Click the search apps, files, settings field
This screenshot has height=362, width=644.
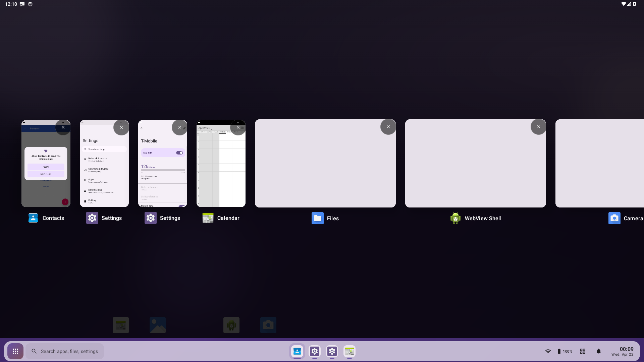point(65,351)
